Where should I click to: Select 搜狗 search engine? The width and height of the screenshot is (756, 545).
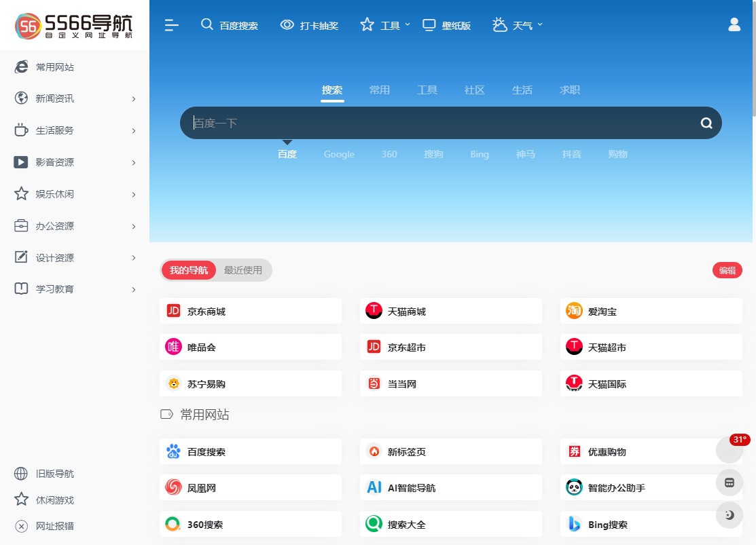point(433,154)
